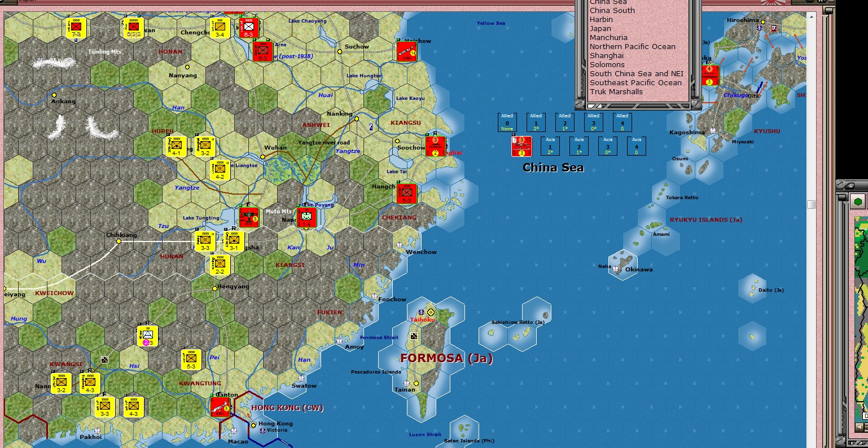The image size is (868, 448).
Task: Choose Southeast Pacific Ocean in the list
Action: click(x=635, y=82)
